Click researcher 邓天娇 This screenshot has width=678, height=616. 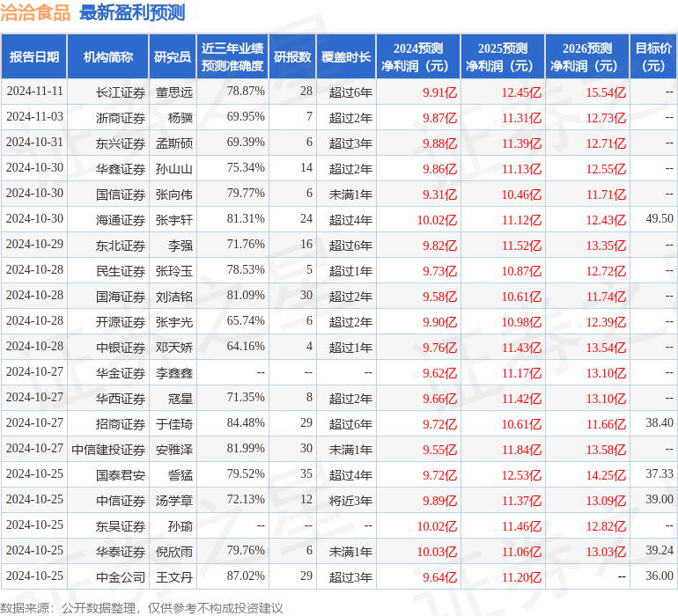click(x=174, y=347)
